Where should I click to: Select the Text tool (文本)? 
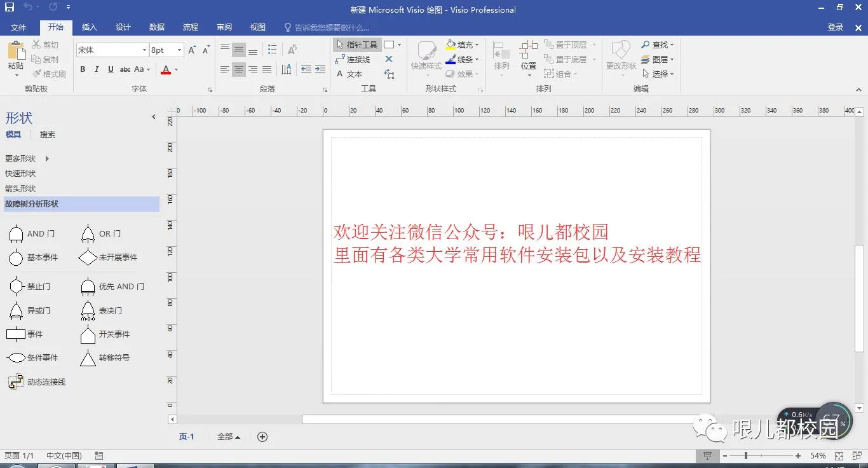pyautogui.click(x=349, y=74)
